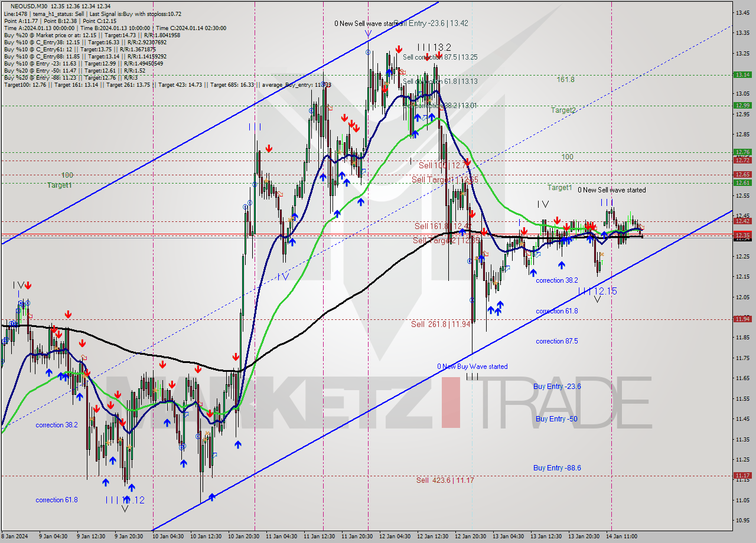The height and width of the screenshot is (543, 756).
Task: Click the 'Sell 161.8 | 12.42' label
Action: tap(442, 226)
